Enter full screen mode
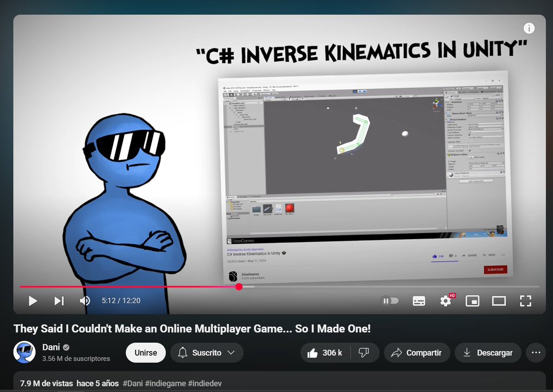553x392 pixels. 526,301
